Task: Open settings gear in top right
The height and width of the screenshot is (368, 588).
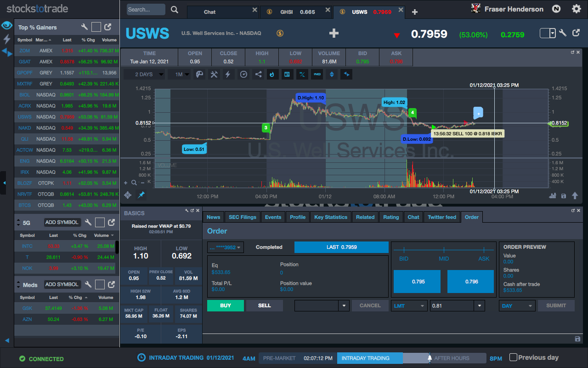Action: [x=576, y=8]
